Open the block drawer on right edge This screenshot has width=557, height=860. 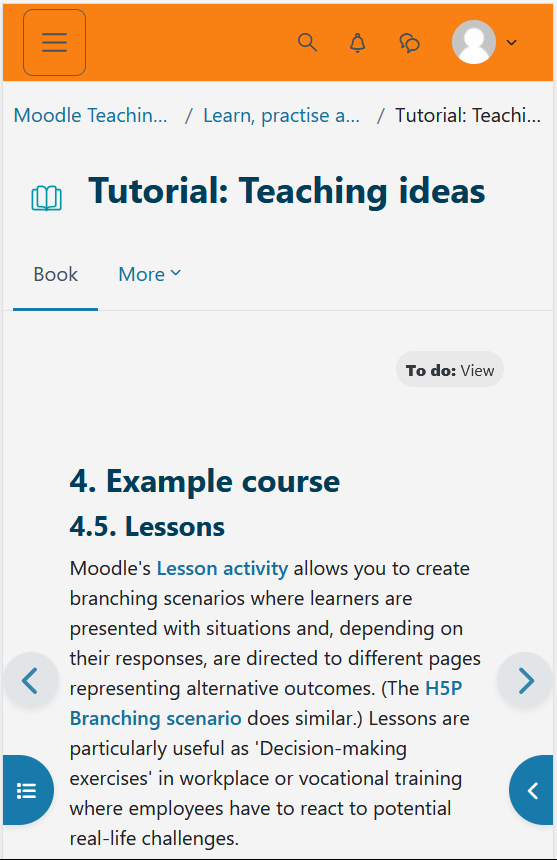coord(531,790)
